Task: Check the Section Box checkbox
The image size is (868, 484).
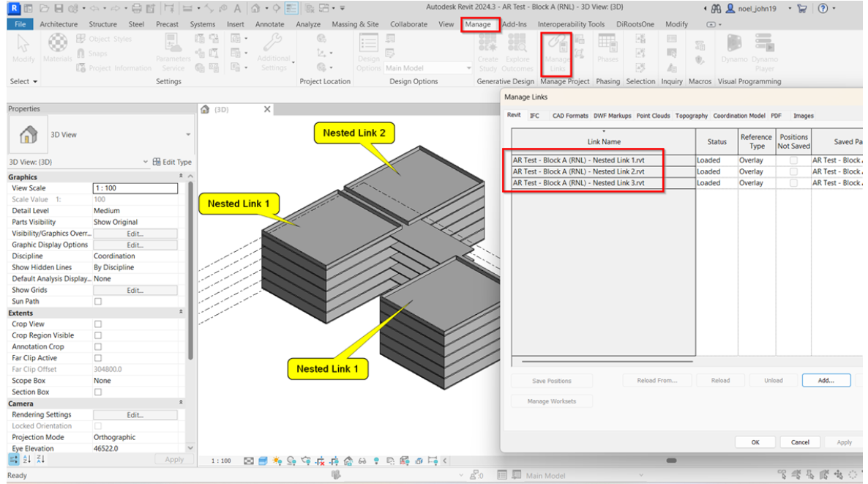Action: (98, 392)
